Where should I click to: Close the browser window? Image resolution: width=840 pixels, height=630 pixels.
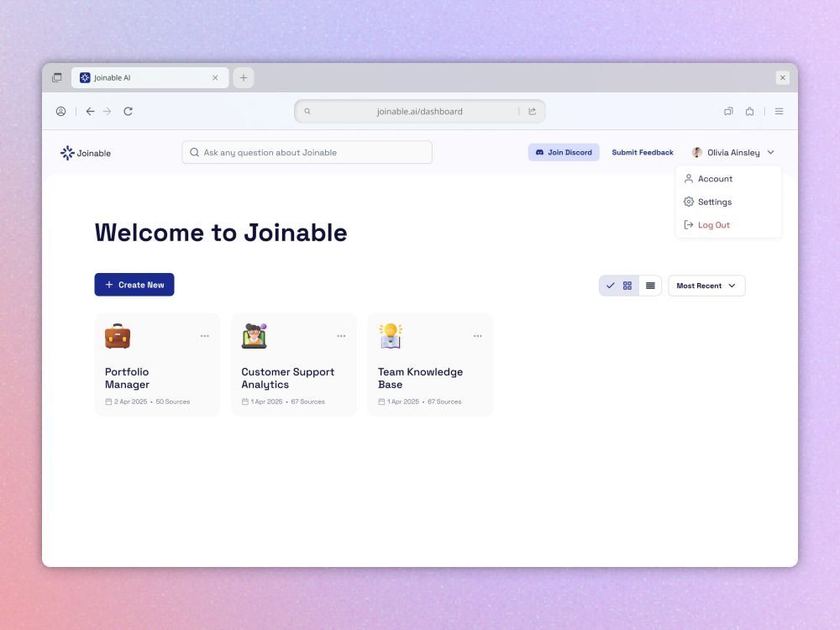click(783, 77)
